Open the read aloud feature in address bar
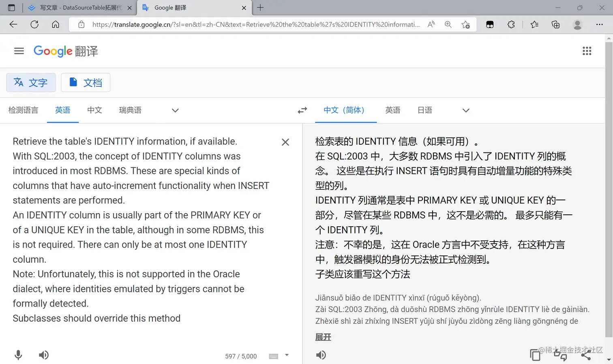Viewport: 613px width, 364px height. 431,25
